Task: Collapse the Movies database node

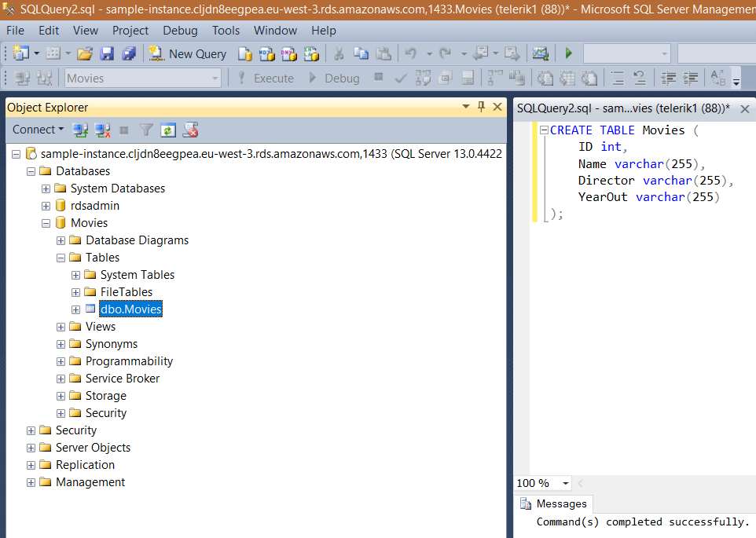Action: tap(46, 224)
